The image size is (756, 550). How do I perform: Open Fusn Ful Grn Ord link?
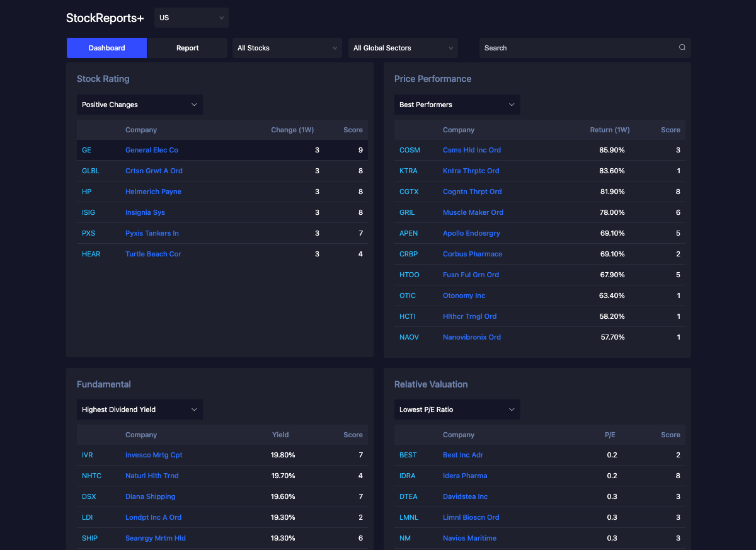[x=471, y=275]
